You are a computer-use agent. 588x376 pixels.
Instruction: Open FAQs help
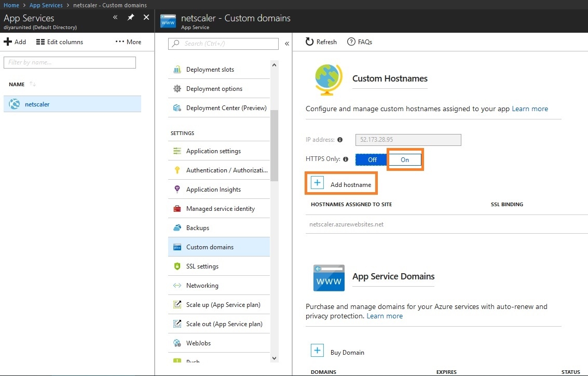tap(360, 42)
